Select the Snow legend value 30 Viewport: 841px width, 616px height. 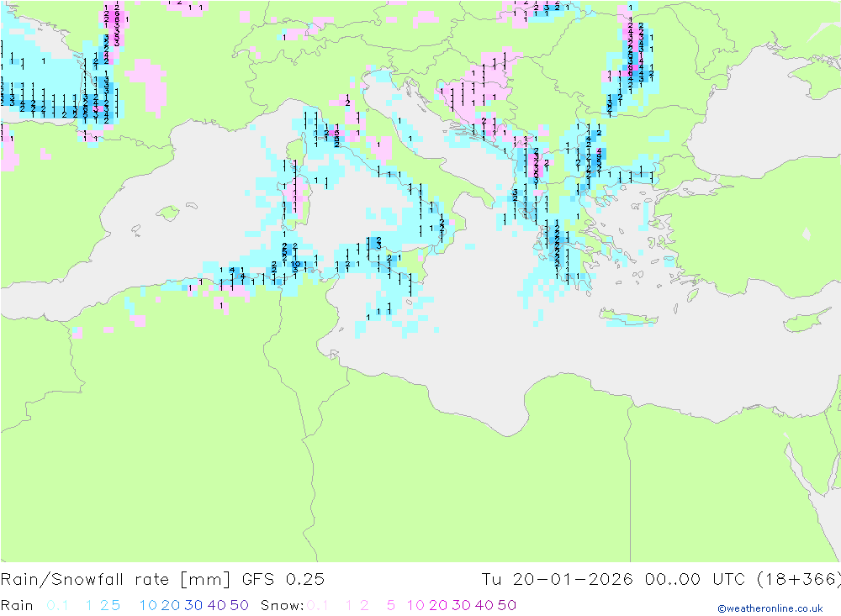(461, 605)
